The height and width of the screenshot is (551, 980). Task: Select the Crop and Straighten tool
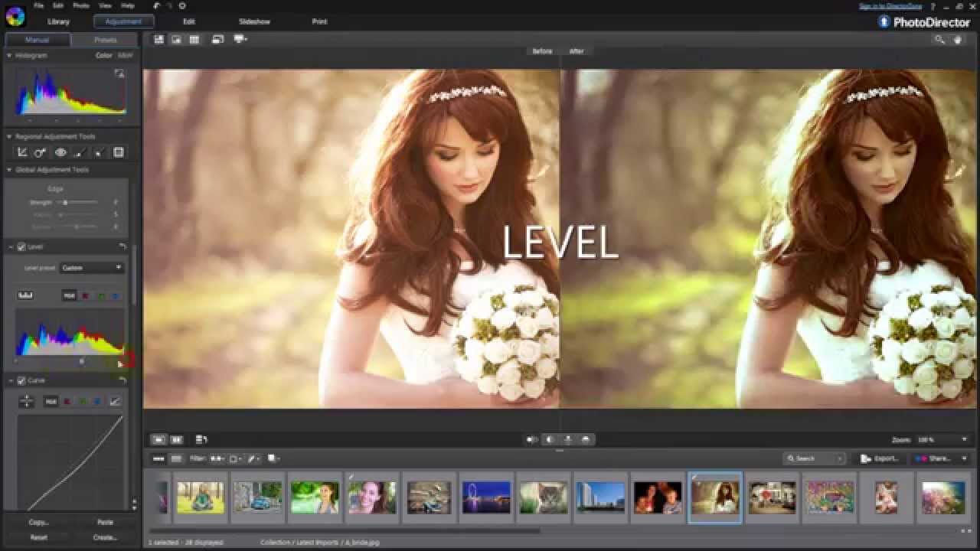(x=21, y=152)
